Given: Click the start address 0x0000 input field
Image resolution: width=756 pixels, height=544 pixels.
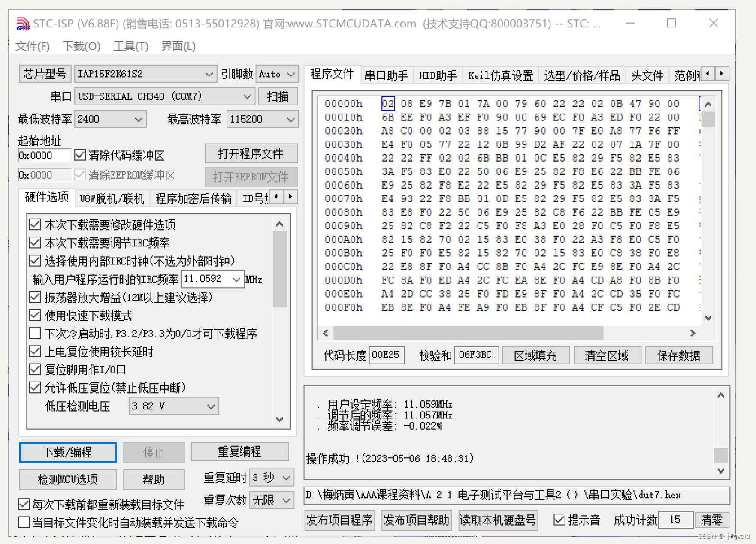Looking at the screenshot, I should [x=44, y=155].
